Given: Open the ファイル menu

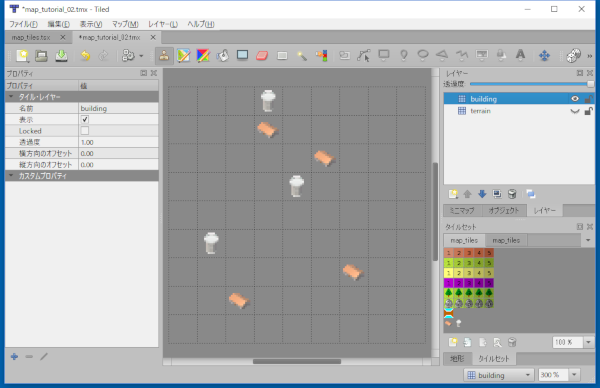Looking at the screenshot, I should coord(23,24).
